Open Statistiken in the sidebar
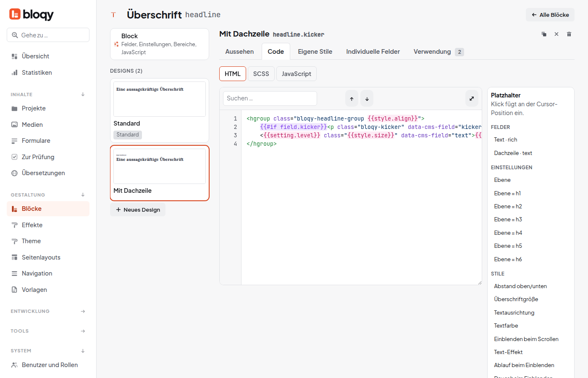The width and height of the screenshot is (588, 378). [48, 73]
